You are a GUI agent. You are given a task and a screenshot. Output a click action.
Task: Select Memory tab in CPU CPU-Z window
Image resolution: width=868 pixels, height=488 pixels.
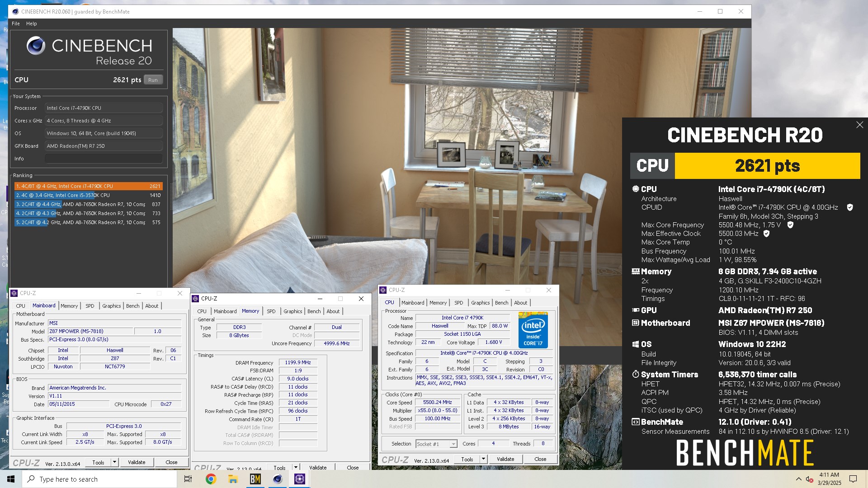438,303
